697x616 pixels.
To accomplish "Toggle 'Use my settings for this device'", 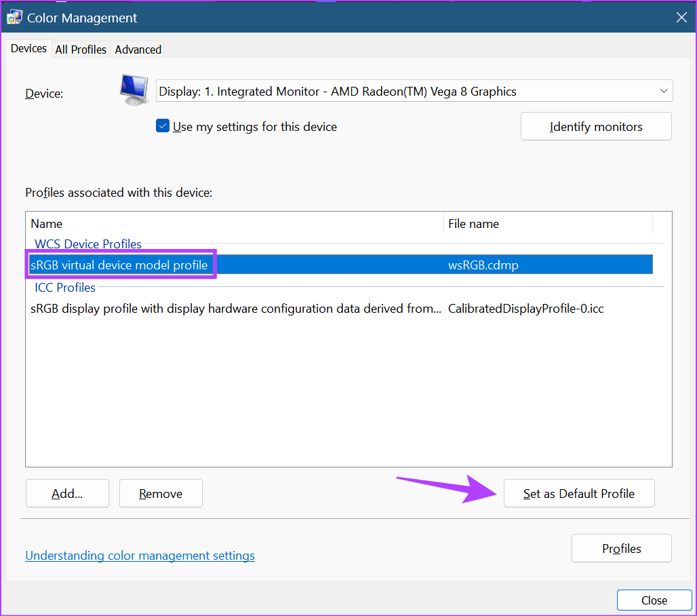I will (163, 126).
